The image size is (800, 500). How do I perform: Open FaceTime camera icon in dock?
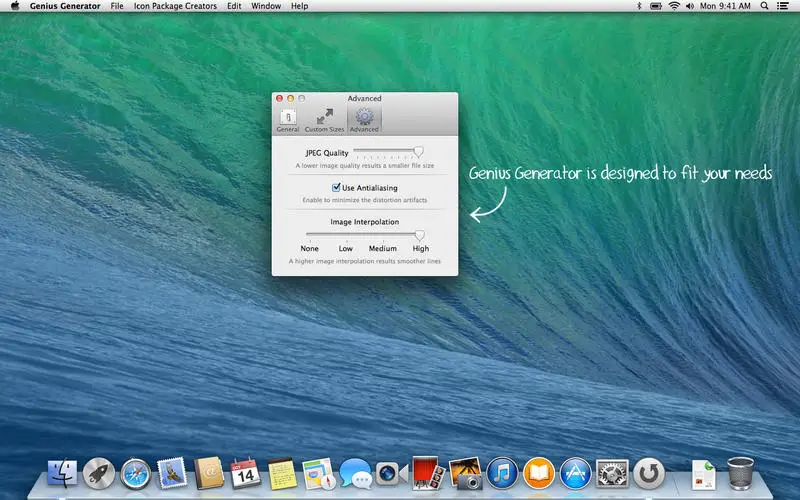coord(392,473)
